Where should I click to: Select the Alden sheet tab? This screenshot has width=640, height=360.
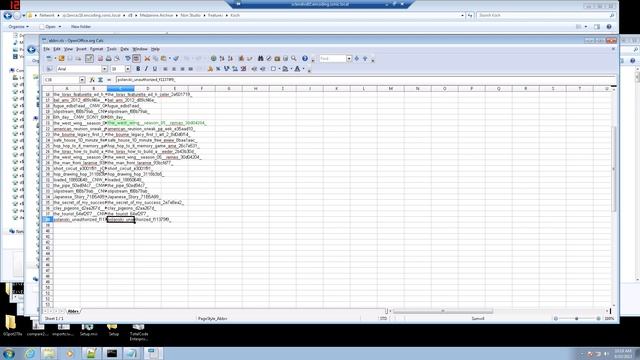click(x=73, y=311)
